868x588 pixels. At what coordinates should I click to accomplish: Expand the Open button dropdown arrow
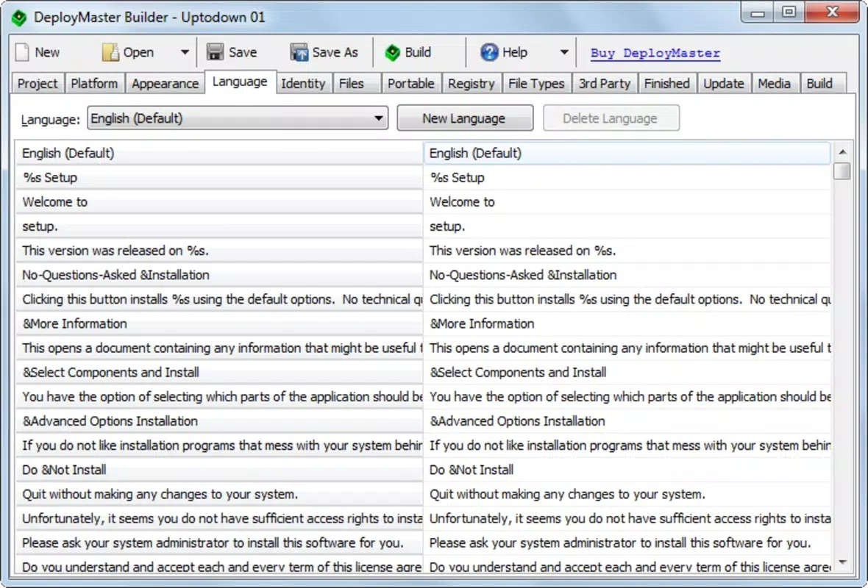(x=185, y=52)
